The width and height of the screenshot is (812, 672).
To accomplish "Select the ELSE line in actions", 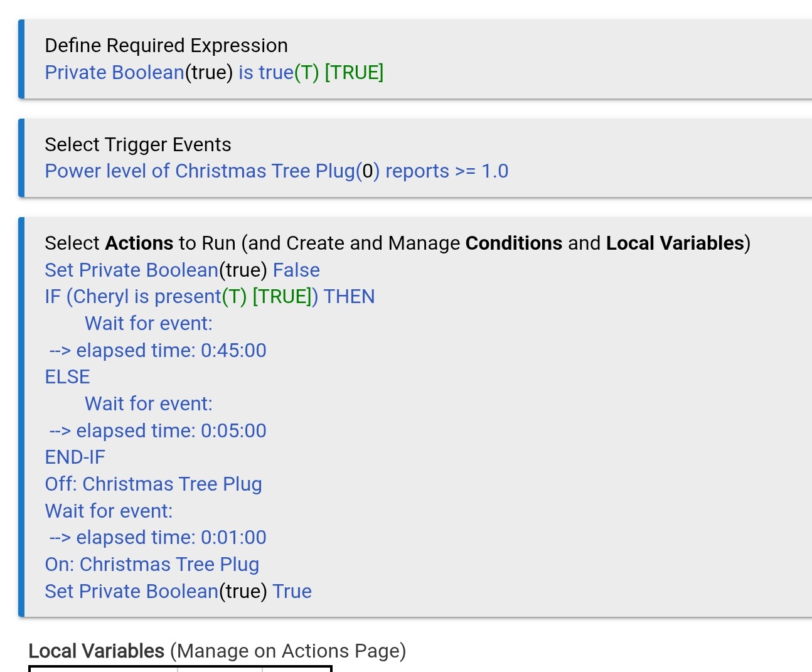I will (68, 377).
